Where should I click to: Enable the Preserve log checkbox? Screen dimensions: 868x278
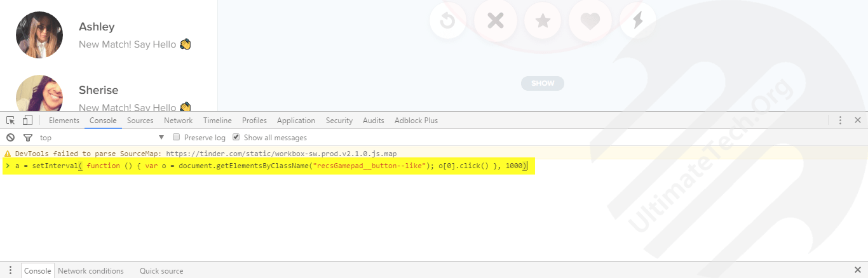[x=177, y=138]
